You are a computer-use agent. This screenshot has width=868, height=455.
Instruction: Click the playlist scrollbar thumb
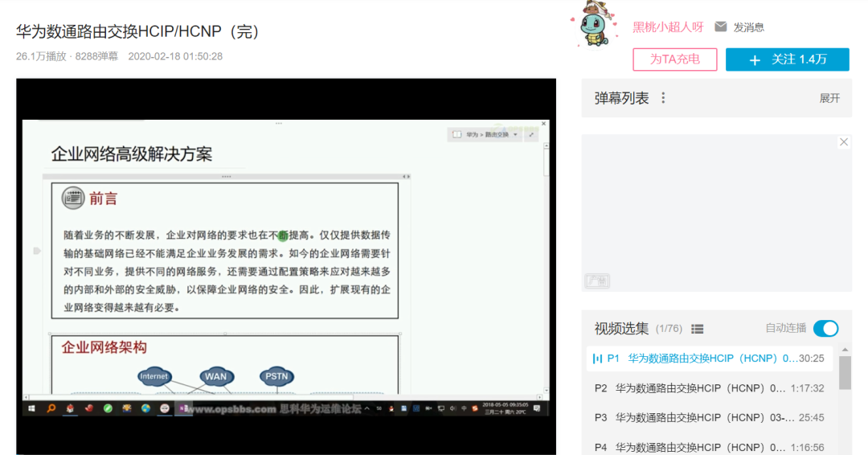(x=845, y=373)
